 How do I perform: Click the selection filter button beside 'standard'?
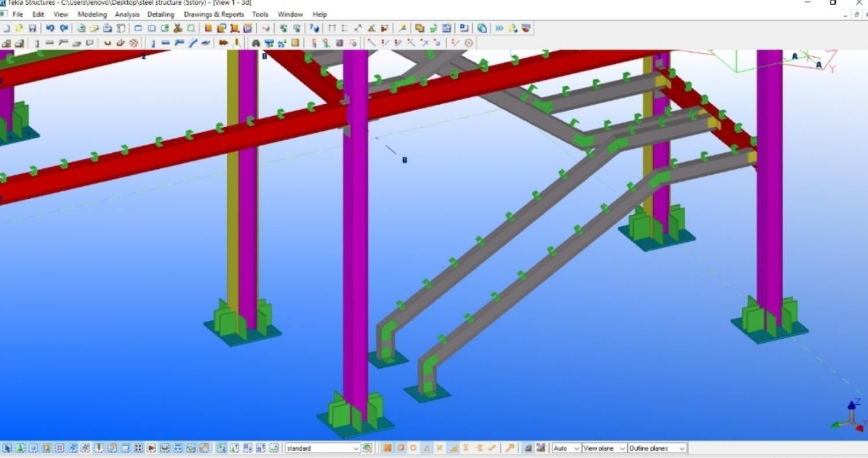[x=367, y=448]
